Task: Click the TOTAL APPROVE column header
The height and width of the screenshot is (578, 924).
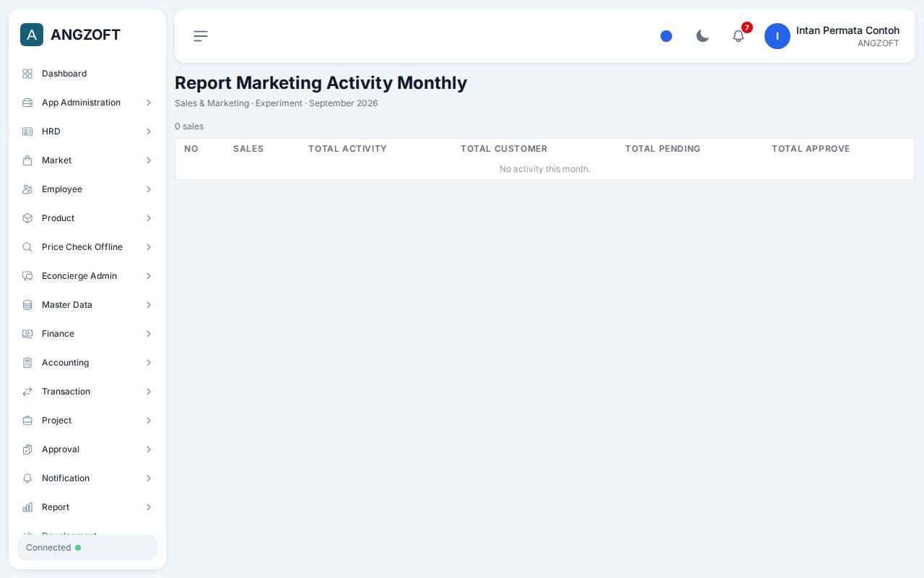Action: [811, 149]
